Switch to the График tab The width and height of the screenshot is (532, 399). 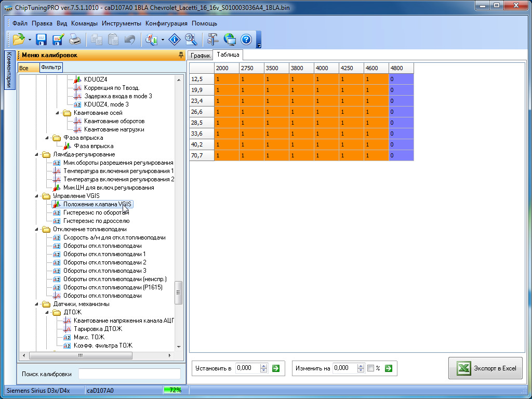[x=200, y=55]
